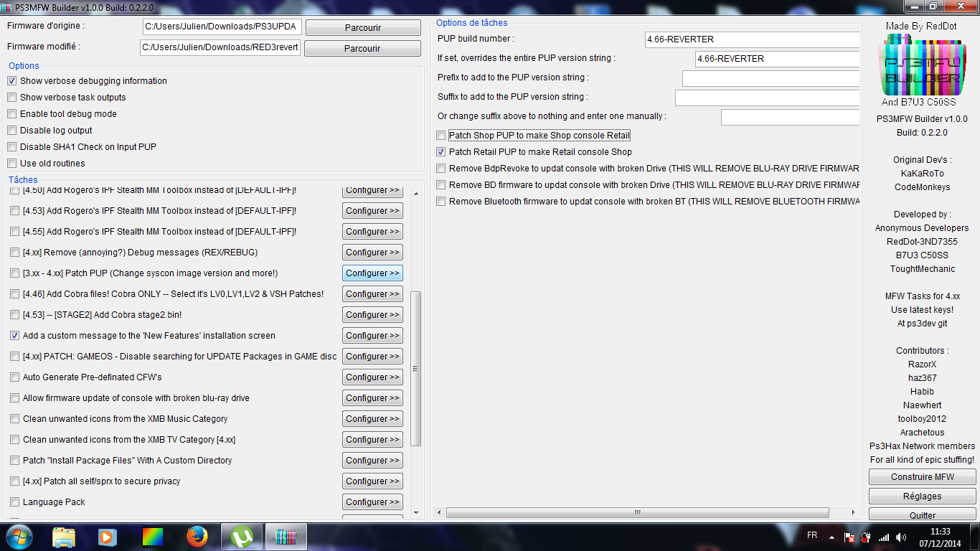Uncheck the custom 'New Features' message task
Image resolution: width=980 pixels, height=551 pixels.
[x=14, y=336]
